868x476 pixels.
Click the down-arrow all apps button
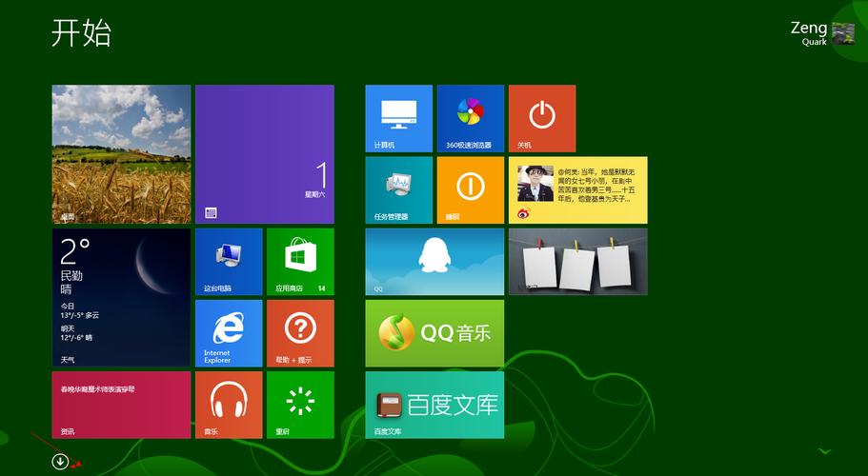coord(60,462)
